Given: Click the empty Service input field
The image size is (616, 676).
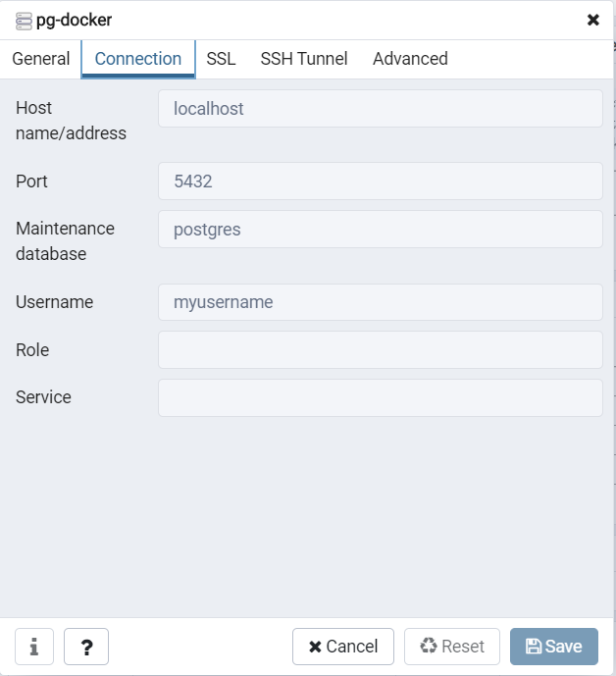Looking at the screenshot, I should pos(381,397).
